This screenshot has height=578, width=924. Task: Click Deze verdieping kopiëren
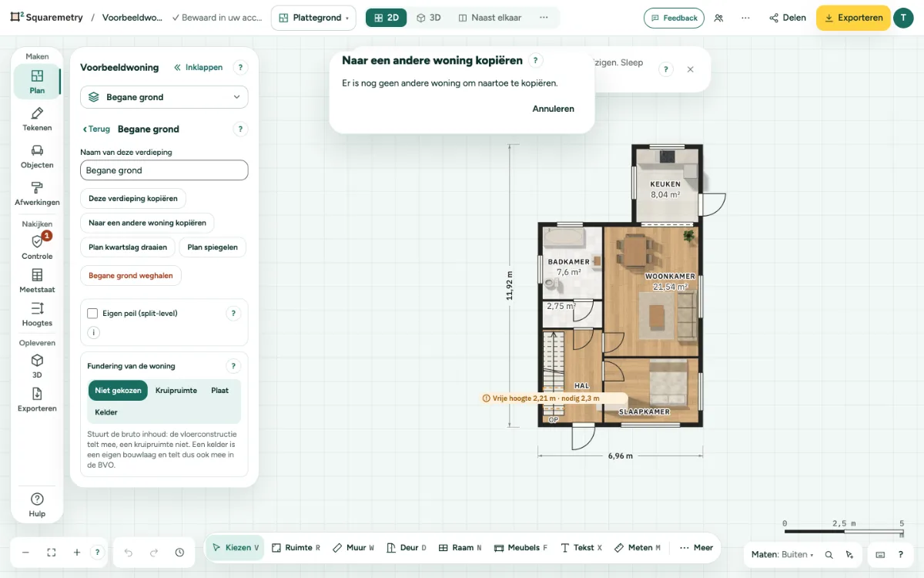coord(133,199)
